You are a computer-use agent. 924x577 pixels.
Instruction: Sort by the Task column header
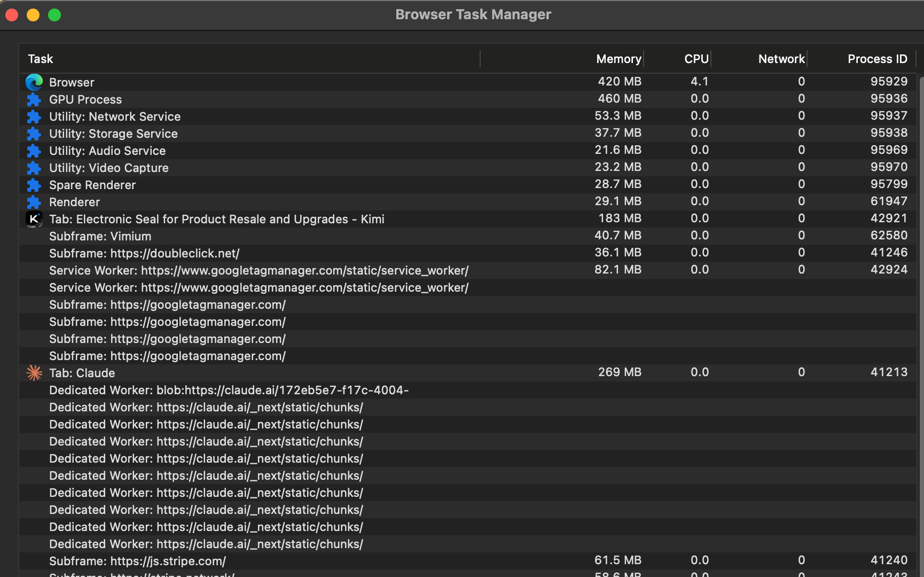(x=41, y=59)
